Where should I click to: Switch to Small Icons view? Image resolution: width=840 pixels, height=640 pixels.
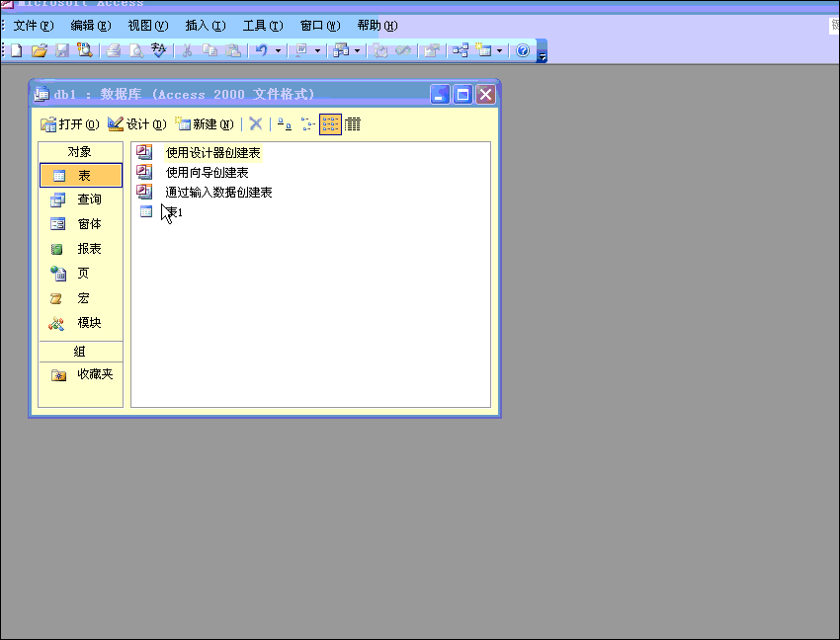tap(307, 124)
